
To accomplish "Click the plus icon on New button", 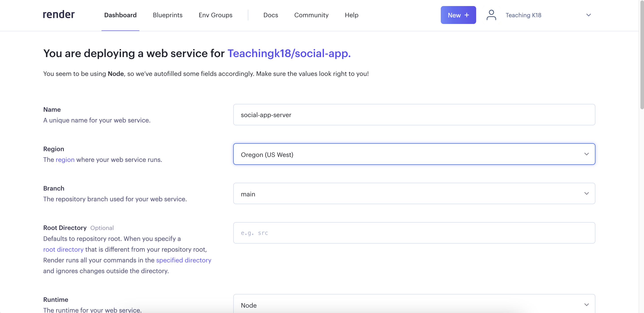I will click(x=467, y=15).
